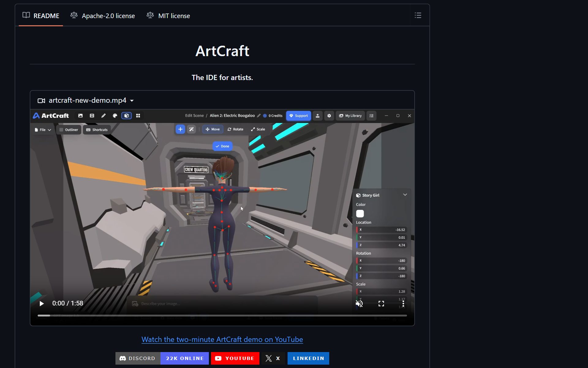Click the four-square grid apps icon
The image size is (588, 368).
point(138,116)
